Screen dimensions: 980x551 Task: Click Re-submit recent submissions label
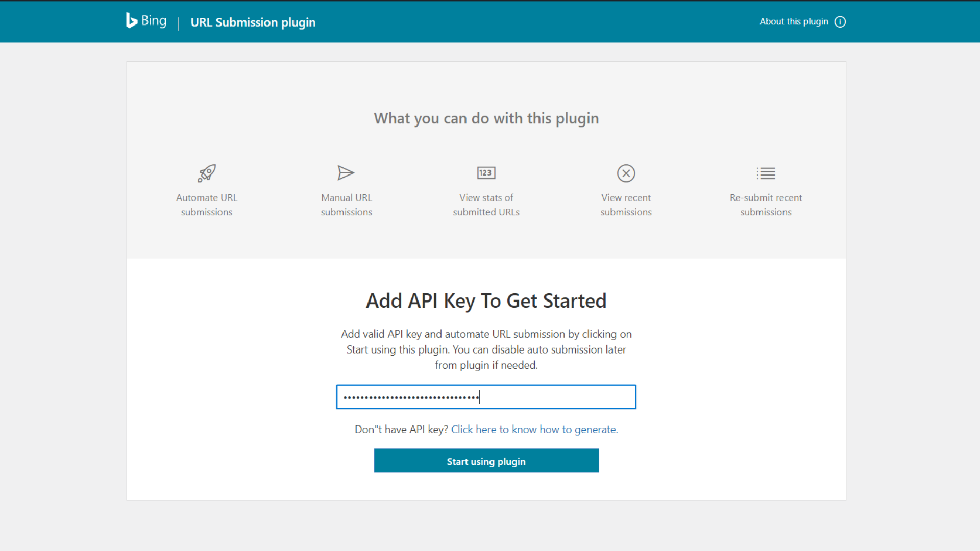point(766,205)
